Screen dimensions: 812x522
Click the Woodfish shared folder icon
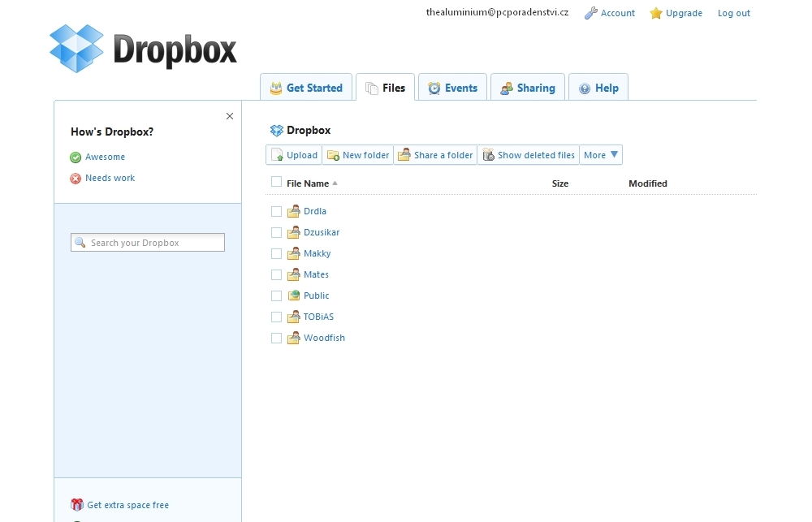tap(294, 338)
